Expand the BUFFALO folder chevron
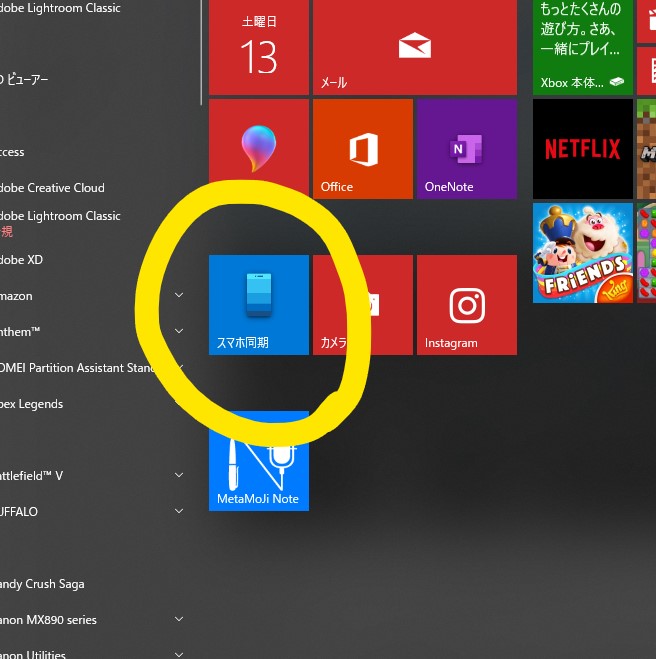 pos(179,512)
